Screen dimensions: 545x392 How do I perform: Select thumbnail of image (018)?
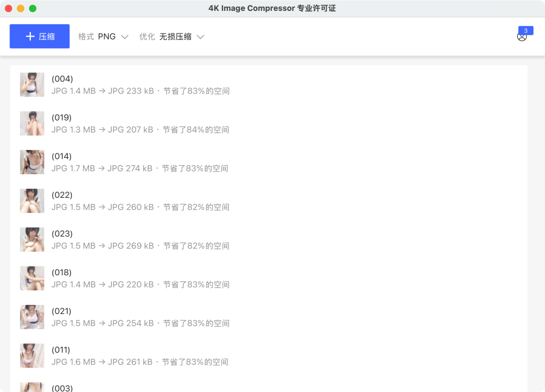tap(32, 278)
